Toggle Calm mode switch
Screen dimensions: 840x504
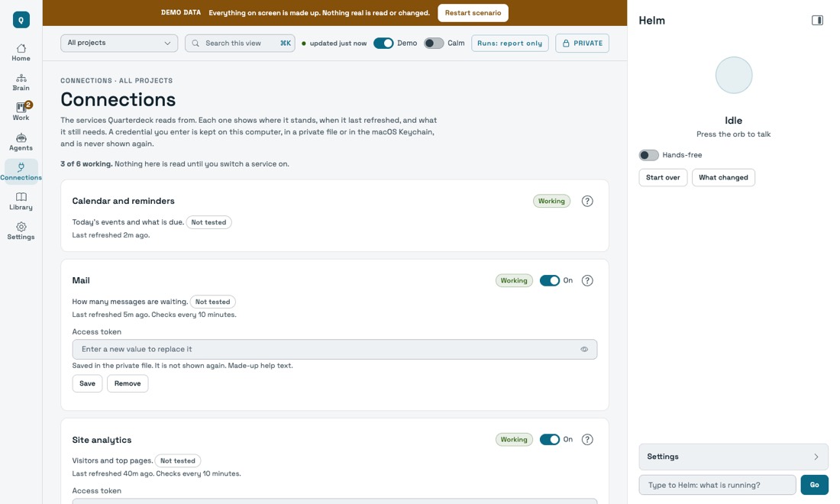click(434, 44)
